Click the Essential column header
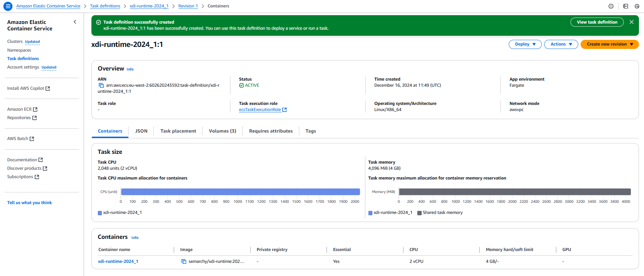 (x=342, y=250)
